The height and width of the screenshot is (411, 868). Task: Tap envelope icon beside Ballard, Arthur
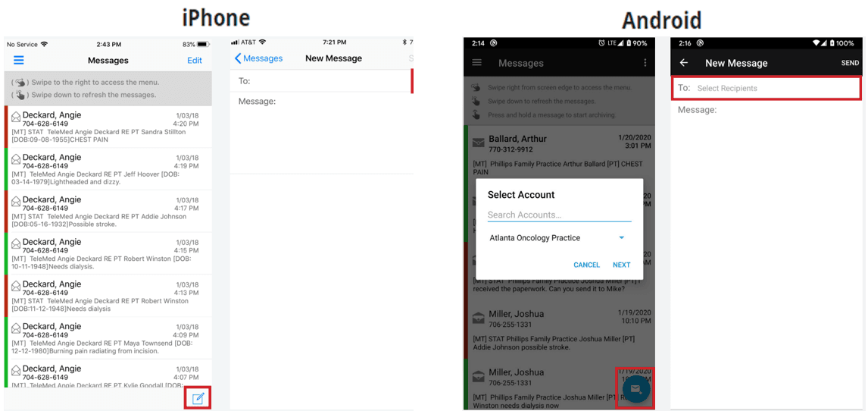tap(478, 143)
